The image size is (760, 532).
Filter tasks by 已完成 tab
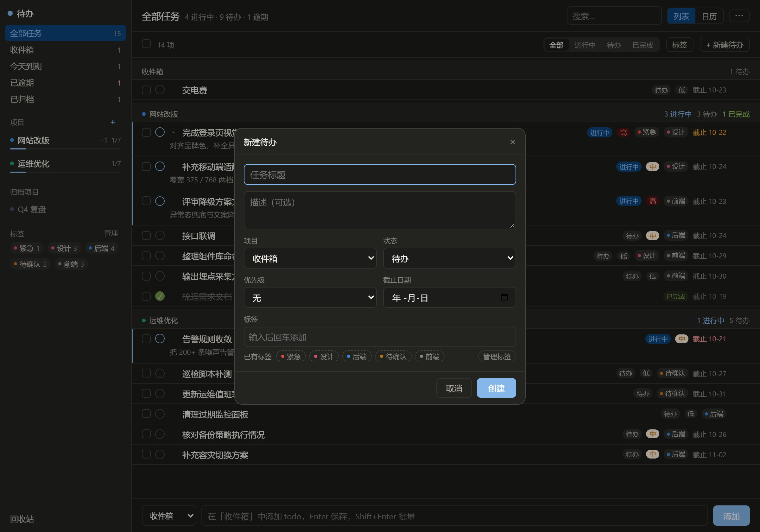click(643, 45)
